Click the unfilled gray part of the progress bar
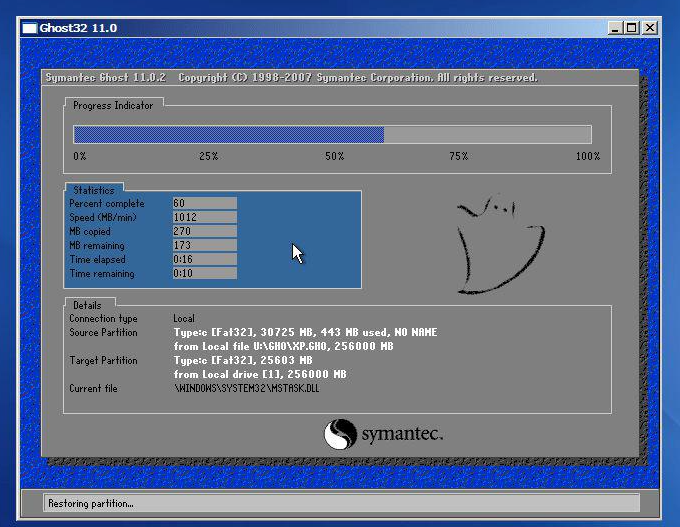Screen dimensions: 680x527 pyautogui.click(x=487, y=135)
